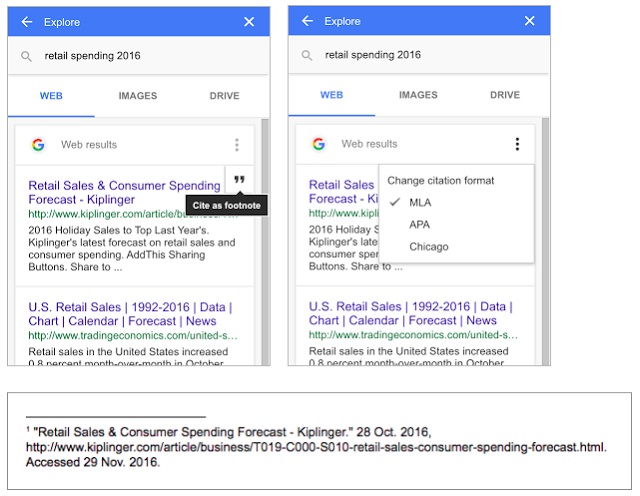Image resolution: width=640 pixels, height=496 pixels.
Task: Click back arrow in right Explore panel
Action: click(307, 21)
